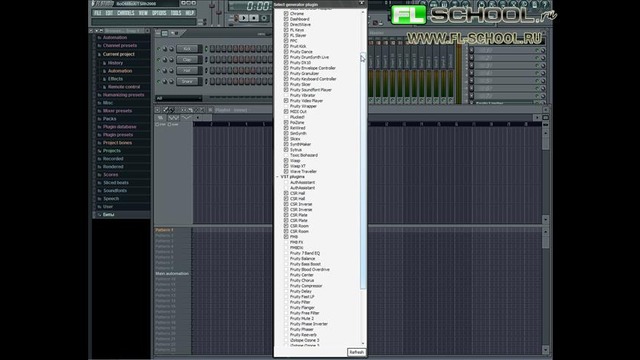Collapse the VST plugins group

click(x=278, y=177)
